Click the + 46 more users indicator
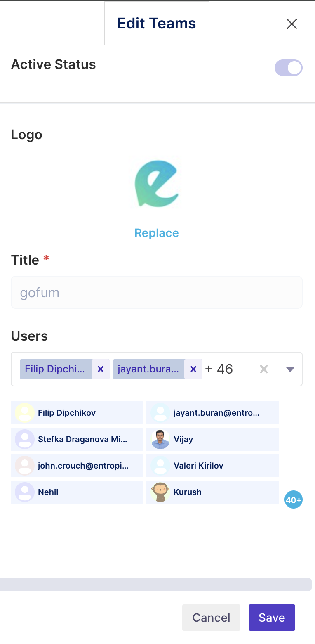 [x=219, y=369]
